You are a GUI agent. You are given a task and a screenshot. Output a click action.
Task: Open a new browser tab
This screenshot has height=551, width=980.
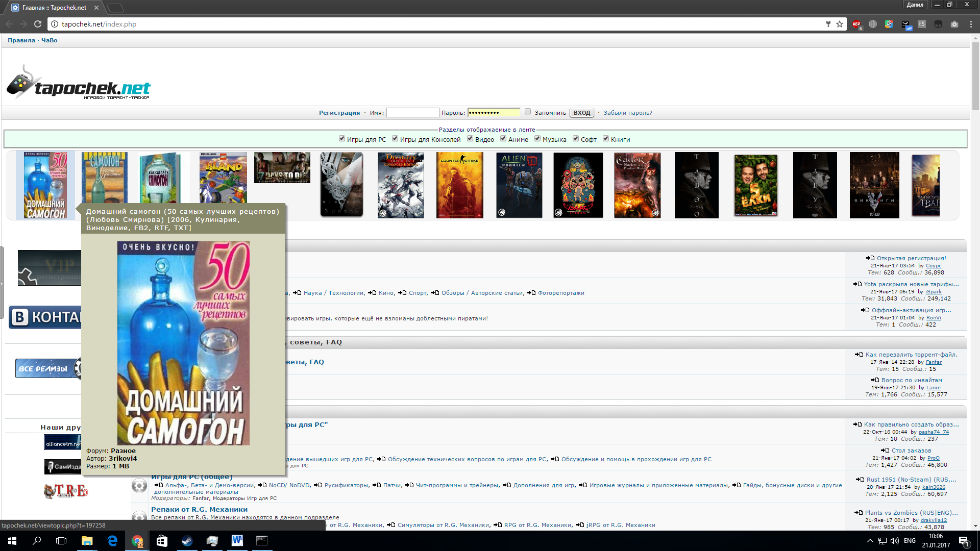(x=115, y=8)
